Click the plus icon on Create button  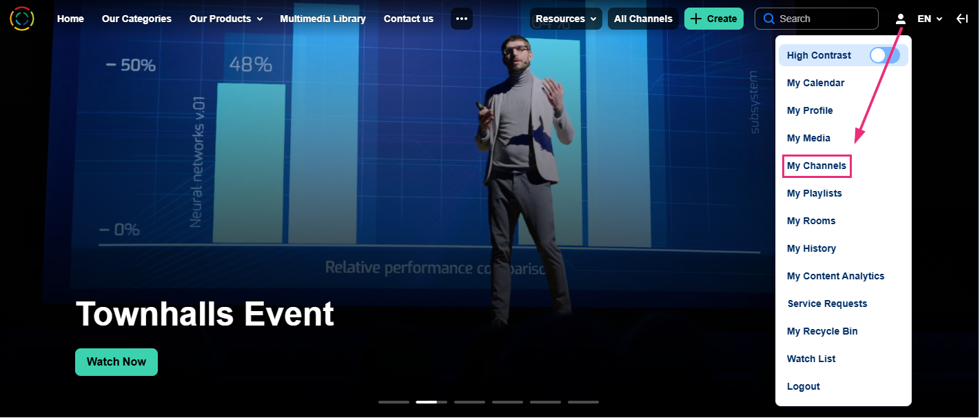(x=696, y=19)
